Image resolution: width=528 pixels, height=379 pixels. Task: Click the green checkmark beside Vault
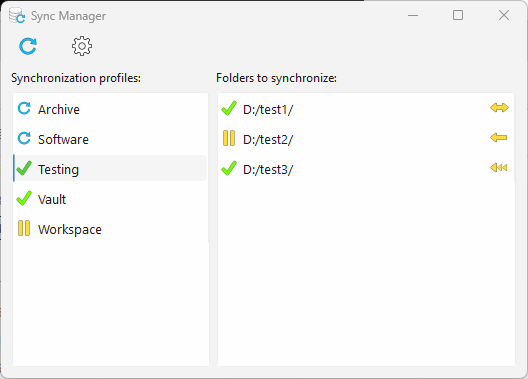coord(24,198)
